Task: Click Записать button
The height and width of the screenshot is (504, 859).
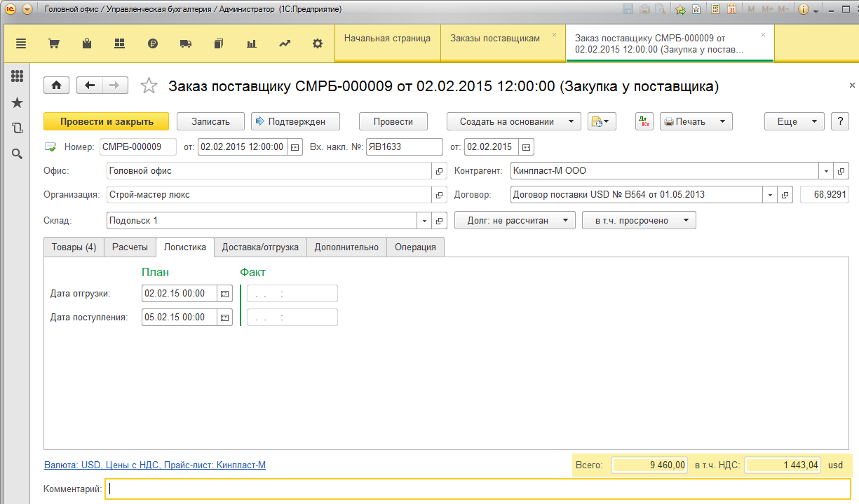Action: (x=210, y=121)
